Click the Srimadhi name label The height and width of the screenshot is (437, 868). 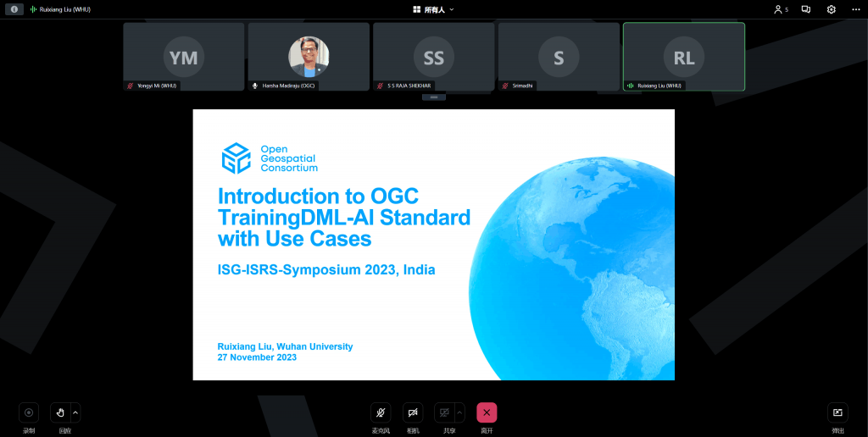[x=522, y=86]
